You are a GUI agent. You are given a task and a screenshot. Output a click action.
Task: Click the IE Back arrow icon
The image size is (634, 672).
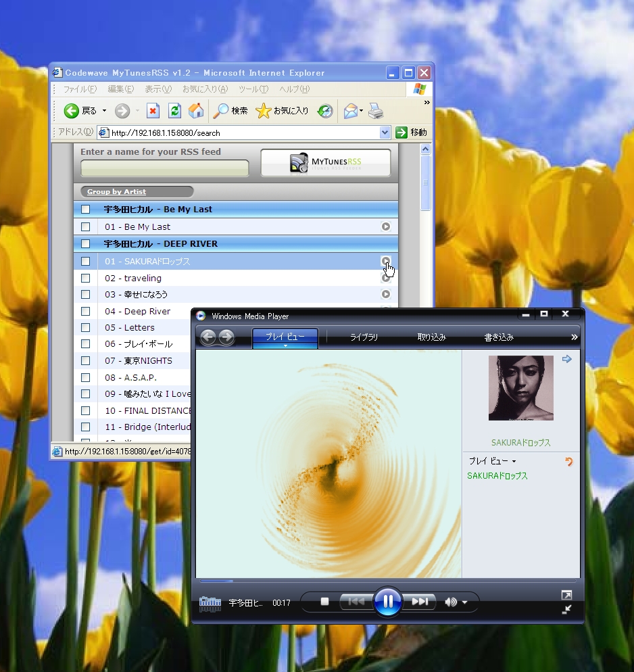click(x=72, y=111)
